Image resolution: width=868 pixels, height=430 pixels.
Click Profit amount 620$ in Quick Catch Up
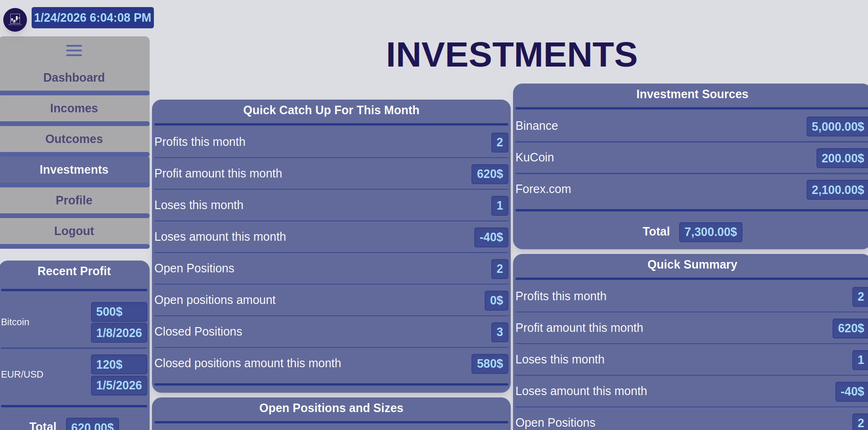[489, 174]
